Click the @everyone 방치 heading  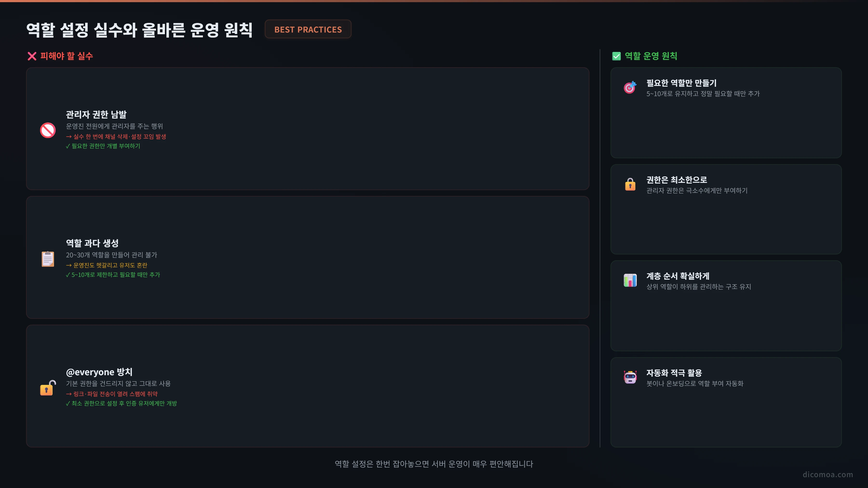(x=99, y=372)
